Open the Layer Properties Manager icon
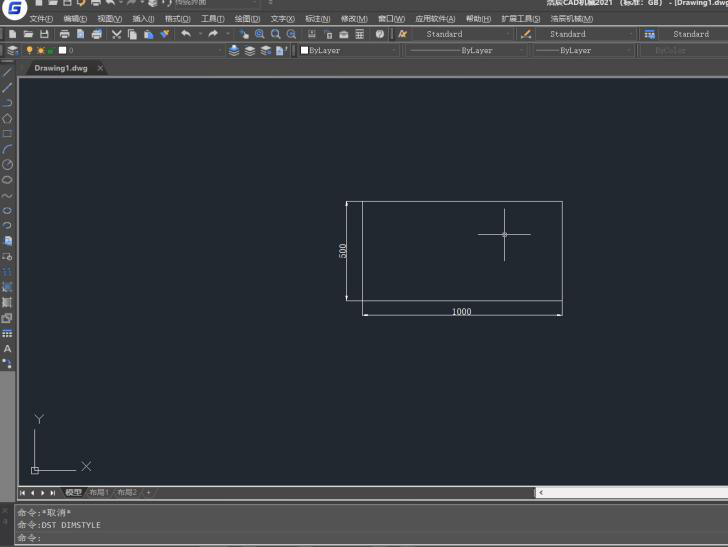The image size is (728, 547). (13, 50)
